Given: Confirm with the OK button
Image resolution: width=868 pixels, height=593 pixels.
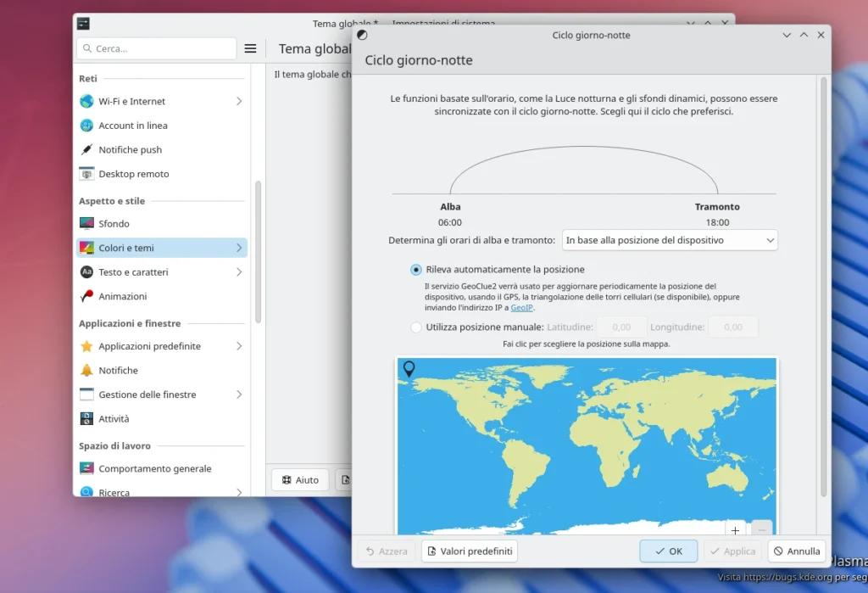Looking at the screenshot, I should point(668,551).
